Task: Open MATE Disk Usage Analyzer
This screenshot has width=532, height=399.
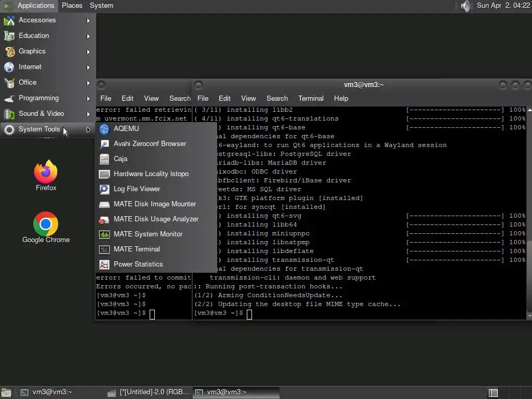Action: [156, 219]
